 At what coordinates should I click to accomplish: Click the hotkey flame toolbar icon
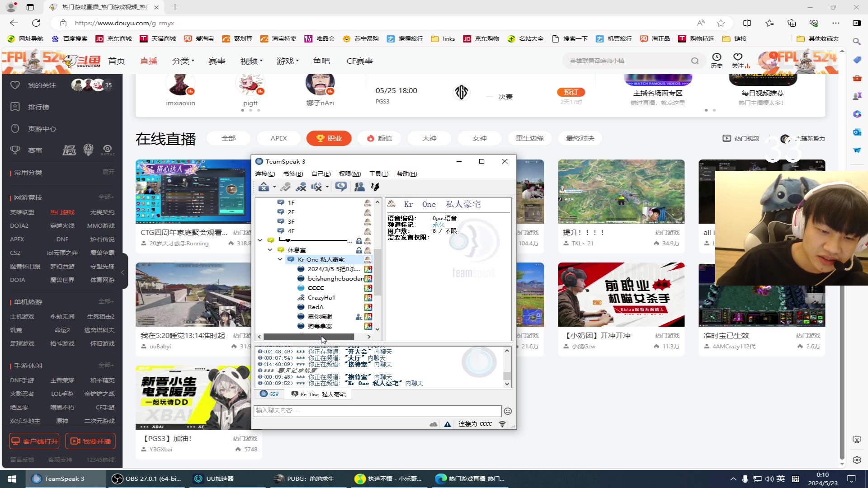[375, 187]
